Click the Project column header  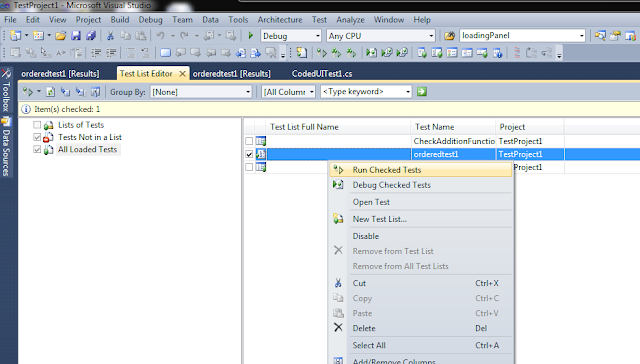click(x=530, y=127)
